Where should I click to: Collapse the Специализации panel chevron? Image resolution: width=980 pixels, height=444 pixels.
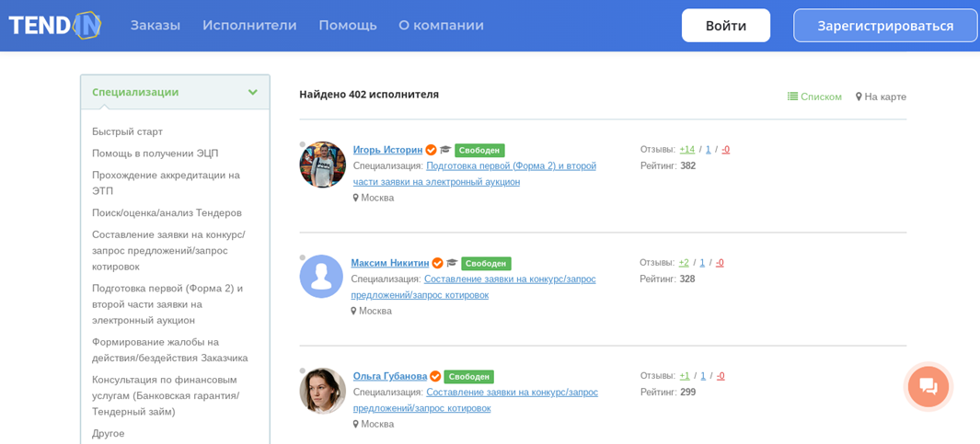pos(252,92)
